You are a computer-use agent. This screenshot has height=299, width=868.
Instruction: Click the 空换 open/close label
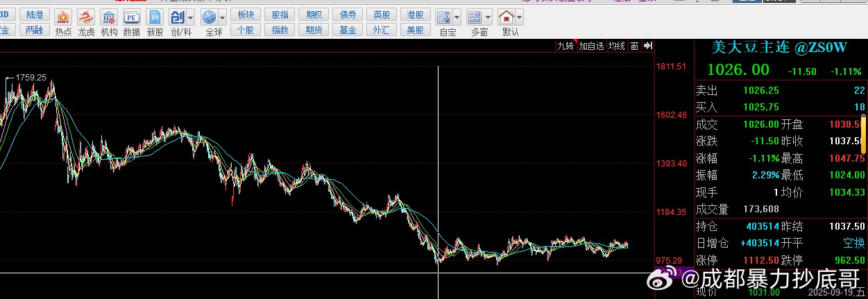point(853,243)
